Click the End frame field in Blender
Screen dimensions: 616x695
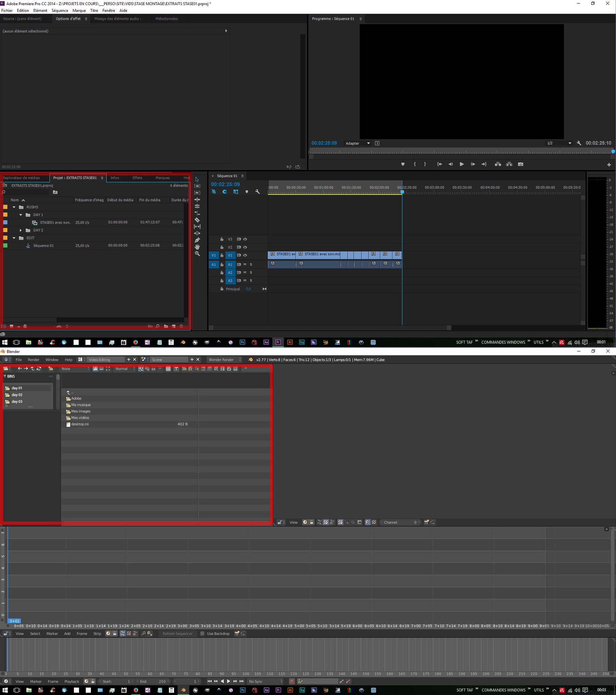tap(153, 681)
